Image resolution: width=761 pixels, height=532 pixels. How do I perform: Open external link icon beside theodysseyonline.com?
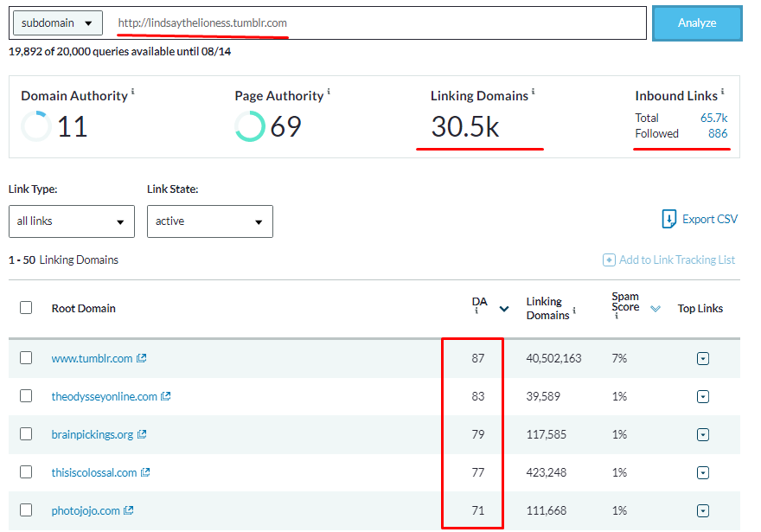tap(166, 396)
